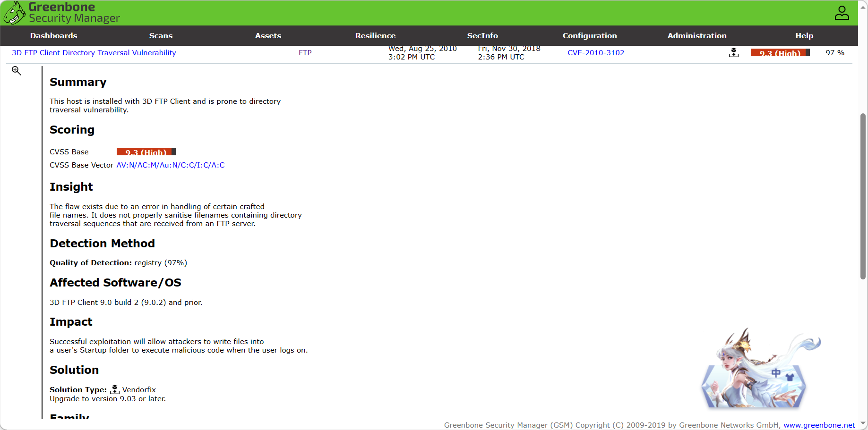Click the vertical scrollbar thumb
The width and height of the screenshot is (868, 430).
click(863, 196)
